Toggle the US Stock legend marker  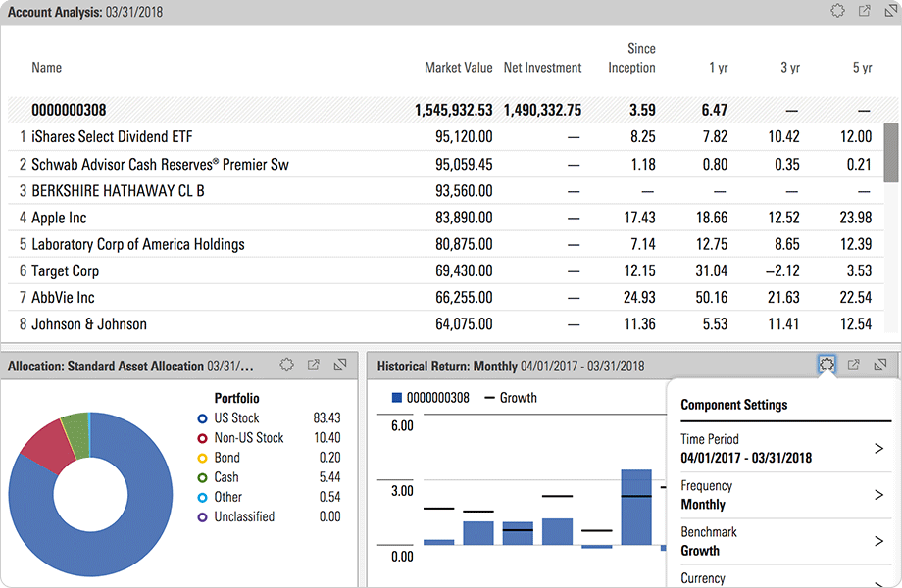[x=203, y=418]
